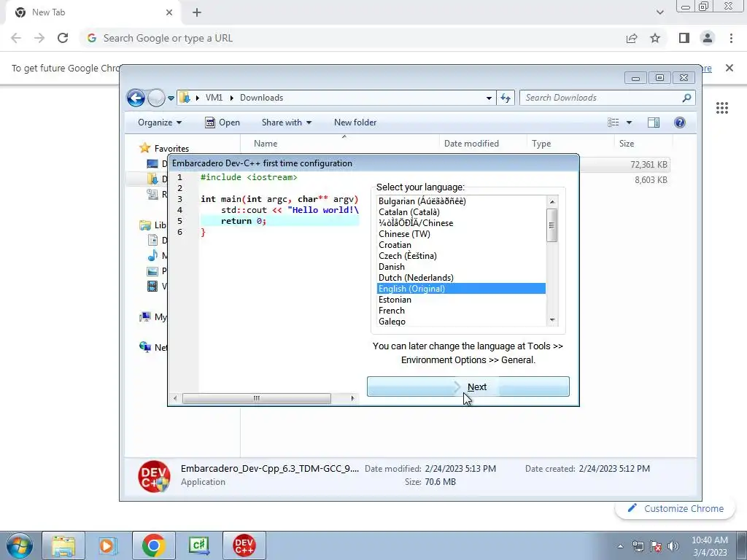
Task: Click the Search Downloads field
Action: tap(602, 98)
